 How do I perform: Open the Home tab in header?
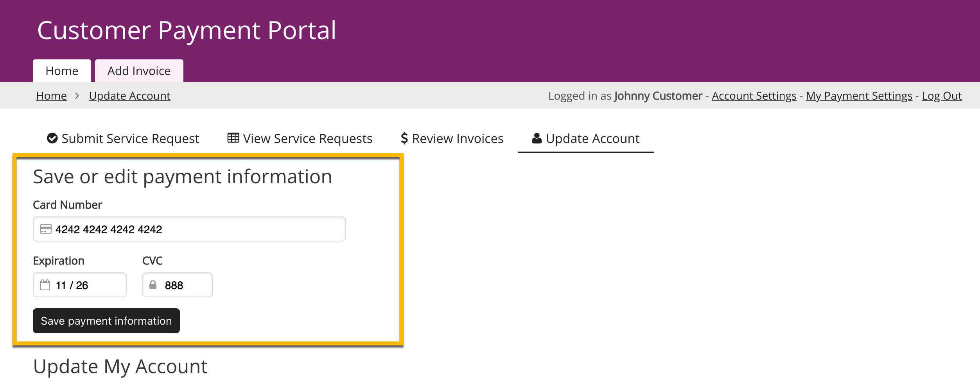pos(62,71)
